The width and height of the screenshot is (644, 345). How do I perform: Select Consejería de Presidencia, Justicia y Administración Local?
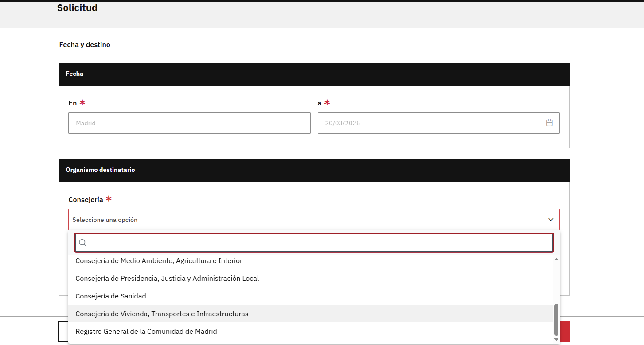[x=167, y=279]
